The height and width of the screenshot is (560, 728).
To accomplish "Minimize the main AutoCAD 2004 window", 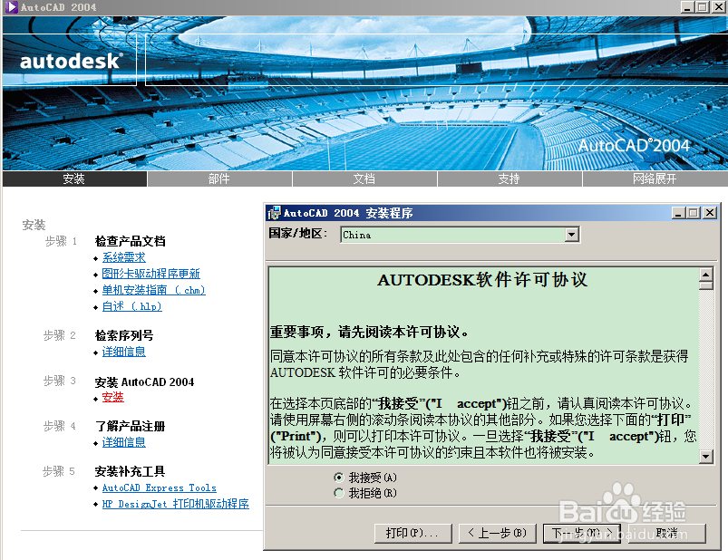I will [687, 7].
